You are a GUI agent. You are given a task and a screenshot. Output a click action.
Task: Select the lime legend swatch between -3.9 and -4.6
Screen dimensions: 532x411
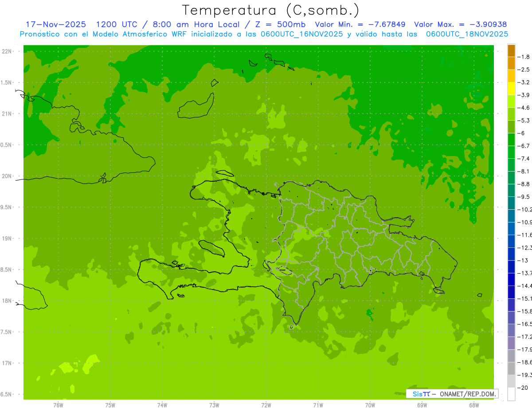click(511, 102)
